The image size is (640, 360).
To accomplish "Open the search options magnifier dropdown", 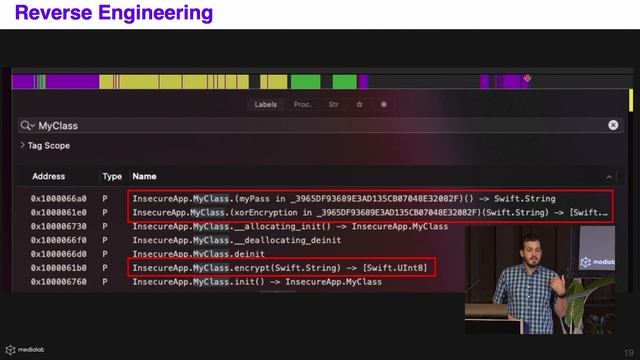I will click(27, 125).
